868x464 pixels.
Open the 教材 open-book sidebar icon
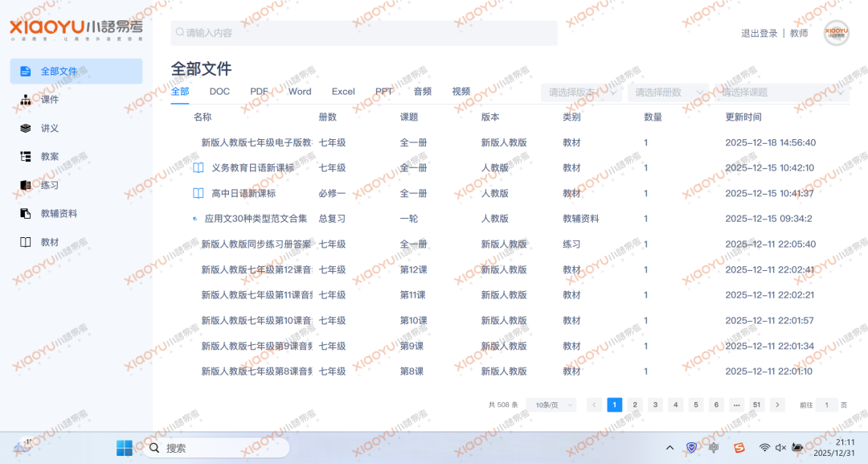tap(26, 242)
